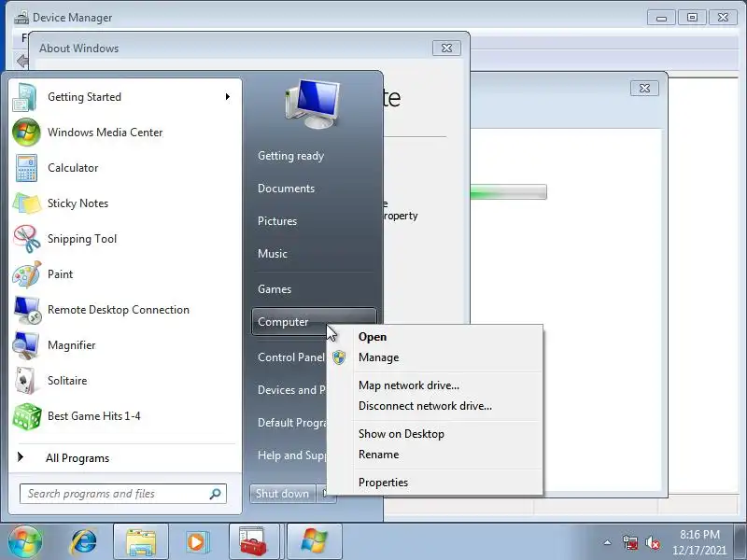Click the Start orb on taskbar
The image size is (747, 560).
(x=25, y=541)
